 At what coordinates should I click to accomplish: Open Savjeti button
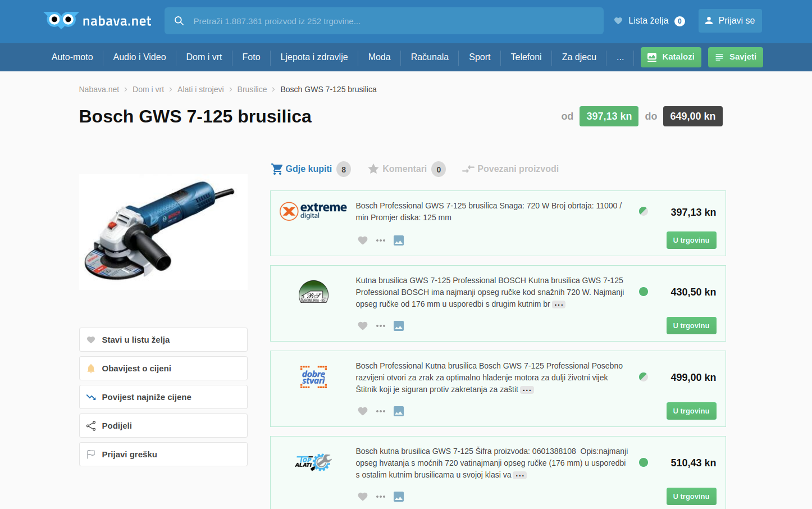[736, 57]
